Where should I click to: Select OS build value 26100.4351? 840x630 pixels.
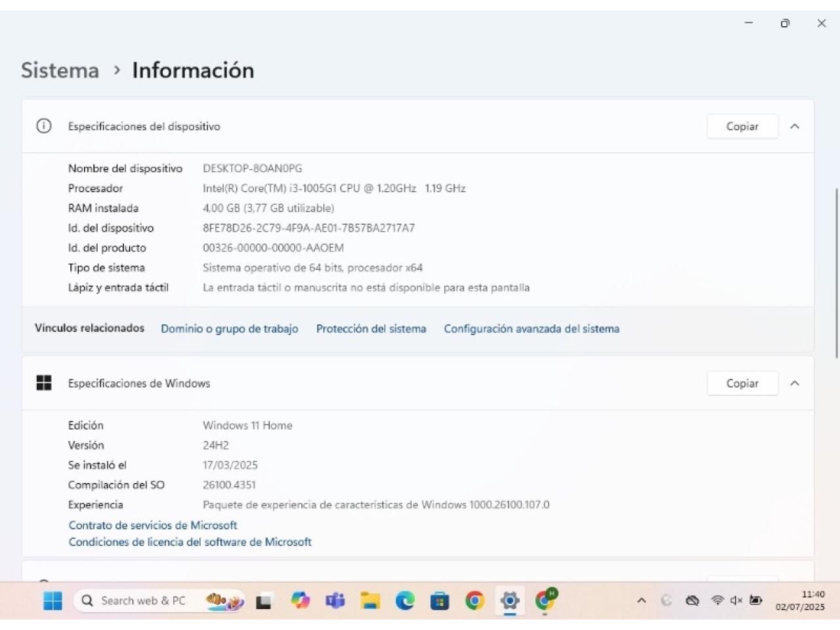coord(229,485)
